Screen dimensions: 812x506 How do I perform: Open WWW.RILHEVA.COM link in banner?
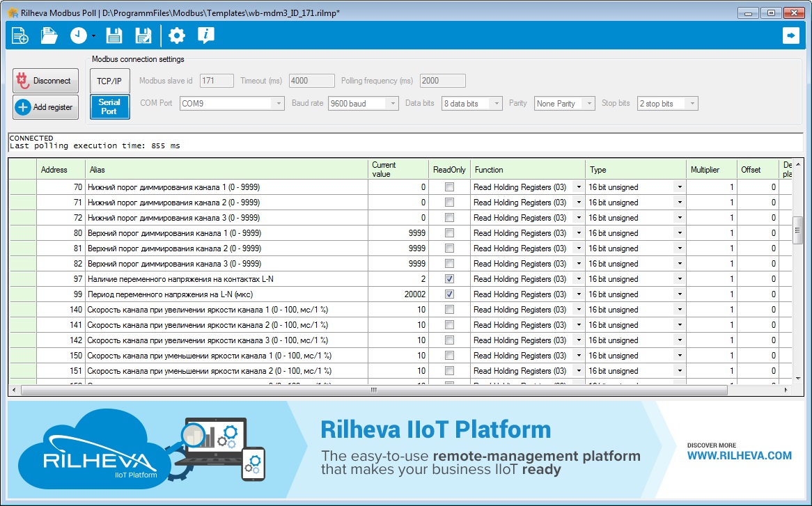tap(739, 456)
